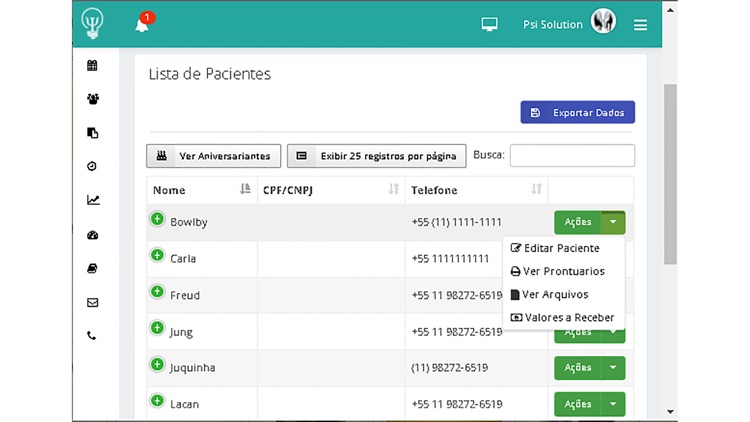
Task: Select Valores a Receber menu item
Action: click(x=562, y=317)
